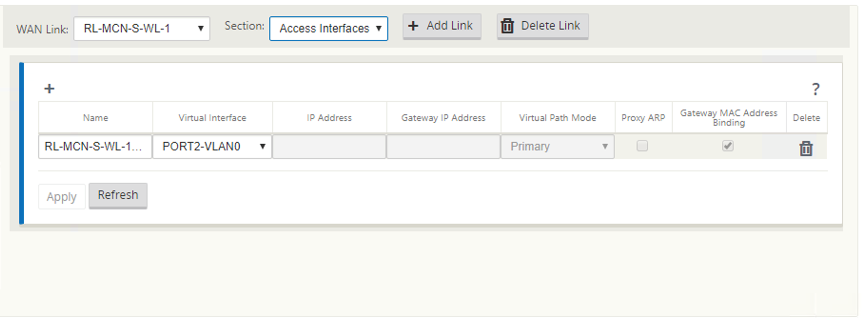Open the Virtual Path Mode Primary dropdown
The height and width of the screenshot is (318, 868).
[557, 147]
